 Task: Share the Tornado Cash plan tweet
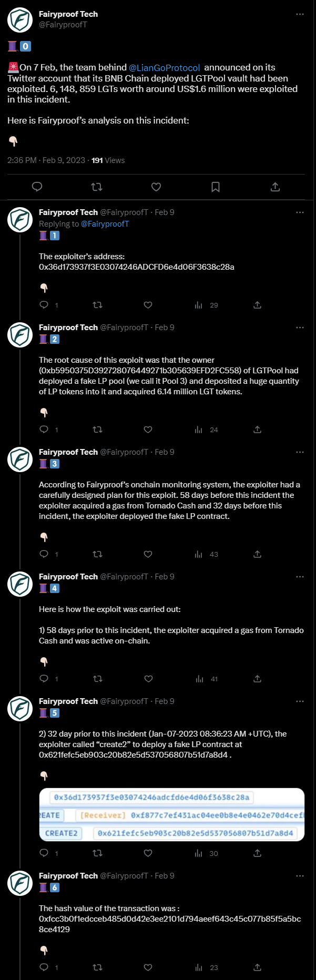257,554
